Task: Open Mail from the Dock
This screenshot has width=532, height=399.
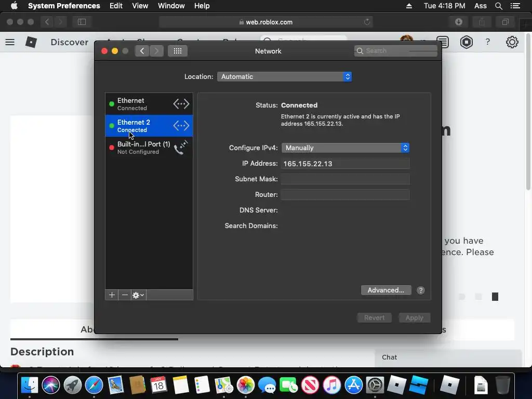Action: [x=116, y=385]
